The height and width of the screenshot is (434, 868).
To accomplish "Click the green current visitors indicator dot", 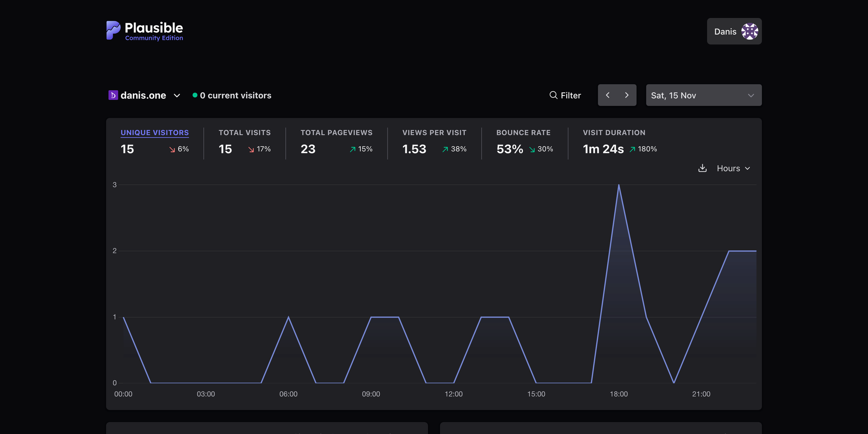I will click(195, 95).
